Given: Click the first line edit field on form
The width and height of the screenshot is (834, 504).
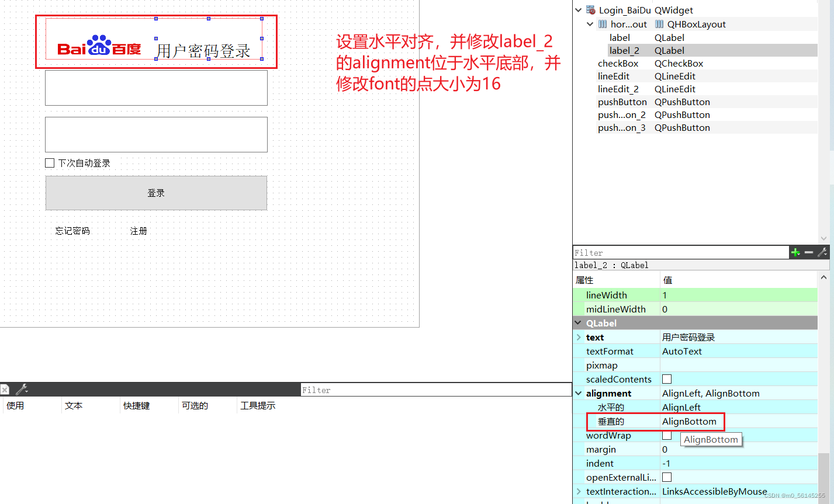Looking at the screenshot, I should [x=156, y=88].
